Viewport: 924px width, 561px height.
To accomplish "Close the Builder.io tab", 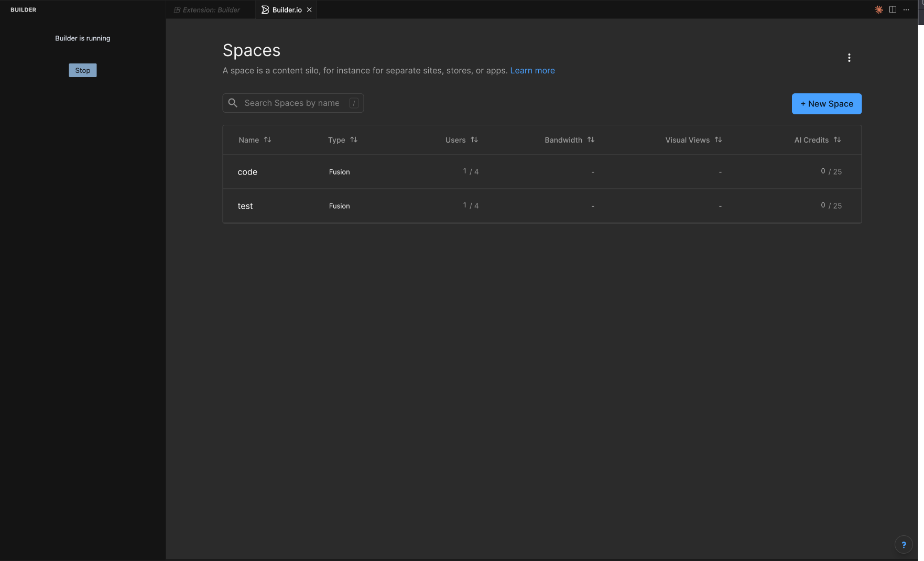I will 309,10.
